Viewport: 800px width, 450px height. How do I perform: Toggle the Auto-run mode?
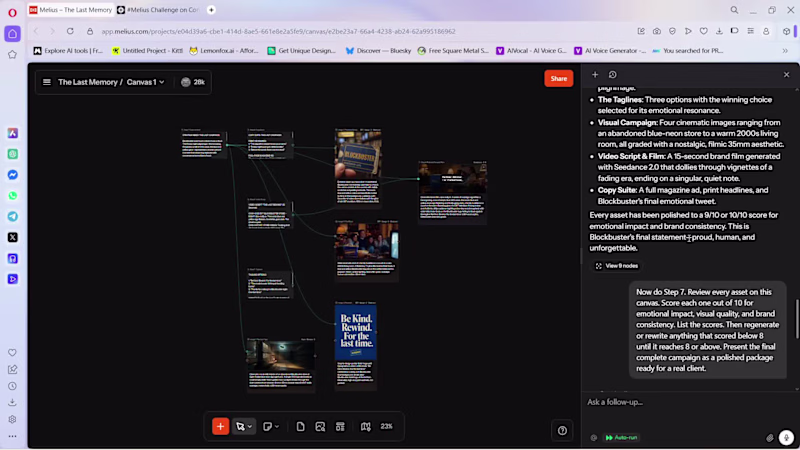(x=621, y=438)
